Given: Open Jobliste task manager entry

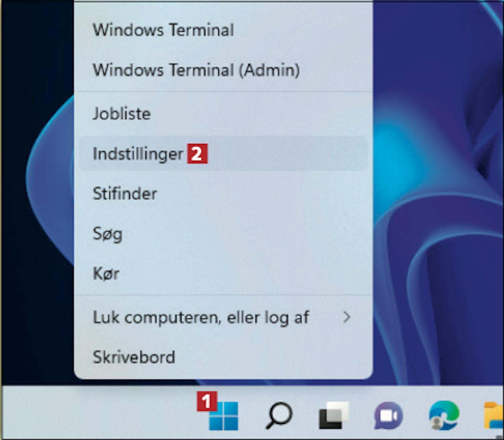Looking at the screenshot, I should 223,113.
